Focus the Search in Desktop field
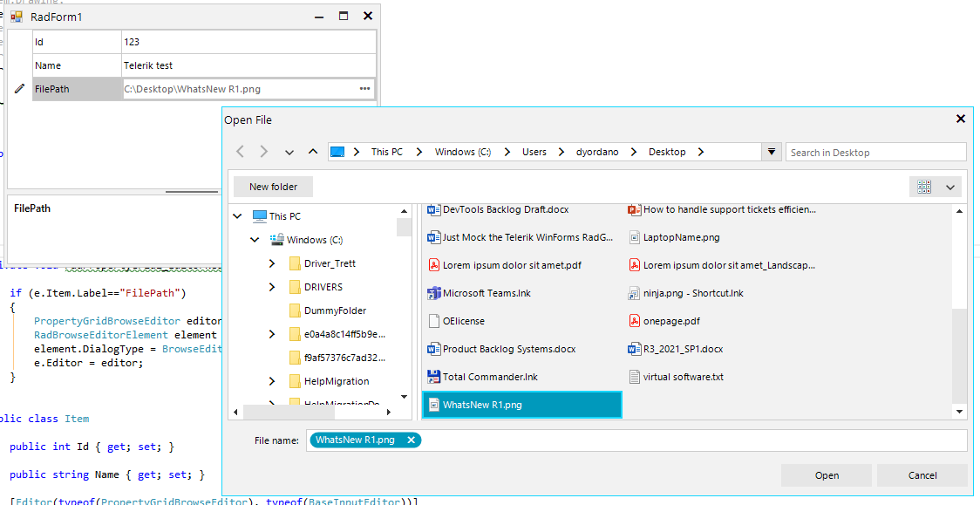Viewport: 980px width, 505px height. pyautogui.click(x=875, y=153)
